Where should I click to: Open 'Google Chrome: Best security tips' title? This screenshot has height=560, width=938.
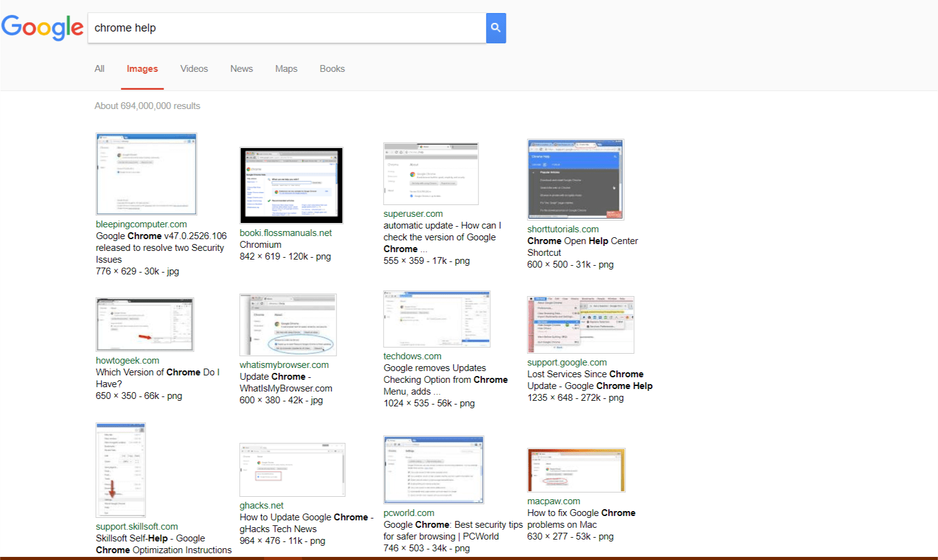453,530
